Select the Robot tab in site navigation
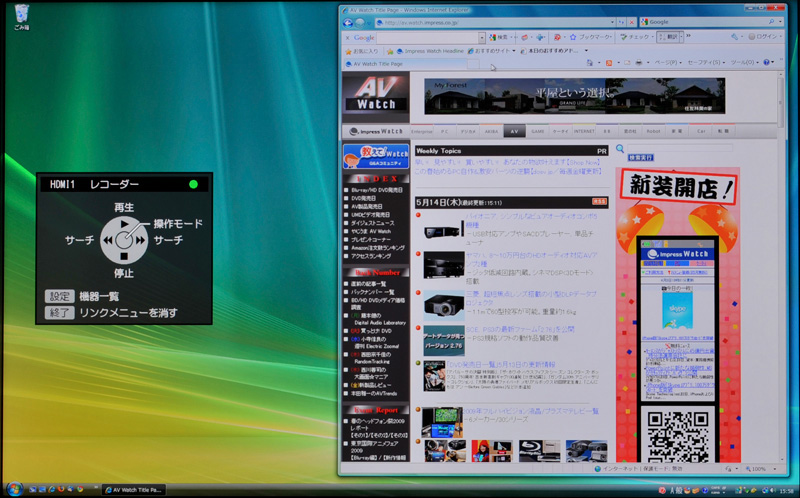 [653, 131]
